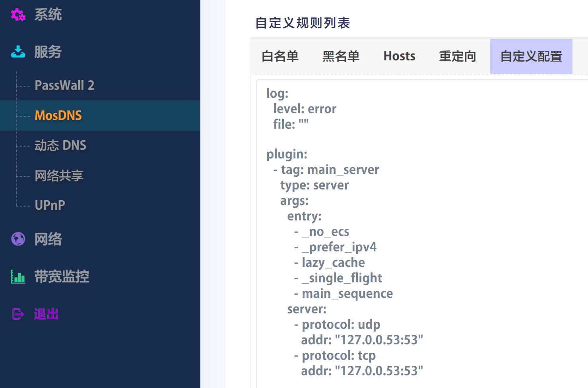Click 自定义规则列表 heading text
The width and height of the screenshot is (588, 388).
click(x=303, y=23)
